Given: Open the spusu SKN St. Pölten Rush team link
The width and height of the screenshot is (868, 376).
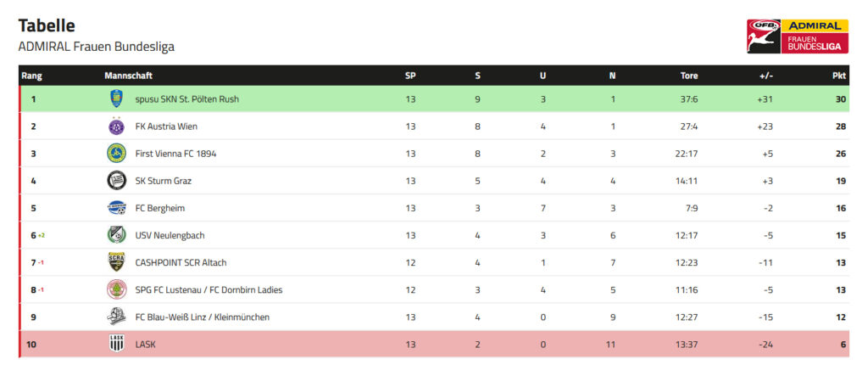Looking at the screenshot, I should (x=187, y=99).
